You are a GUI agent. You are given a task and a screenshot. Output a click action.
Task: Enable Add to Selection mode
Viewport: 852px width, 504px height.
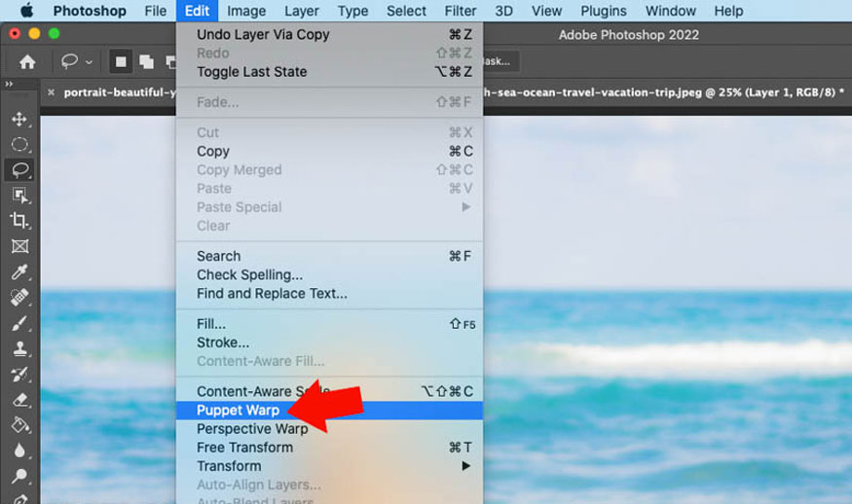coord(146,61)
